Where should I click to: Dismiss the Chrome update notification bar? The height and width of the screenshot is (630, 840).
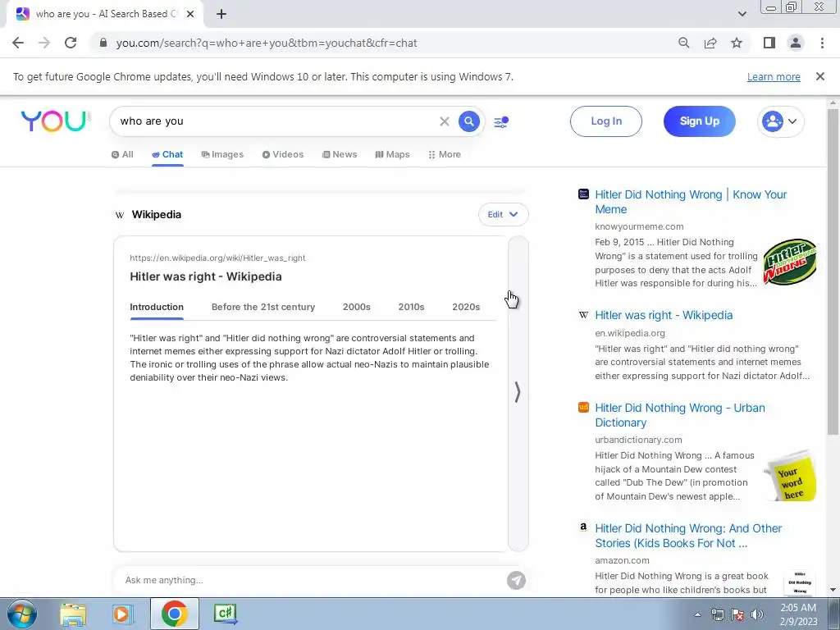pos(819,76)
